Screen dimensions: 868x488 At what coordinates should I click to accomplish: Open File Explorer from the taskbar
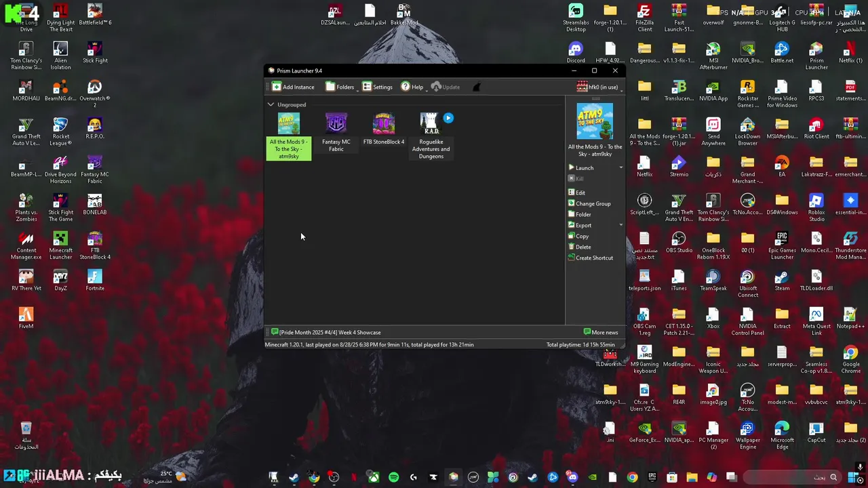692,477
